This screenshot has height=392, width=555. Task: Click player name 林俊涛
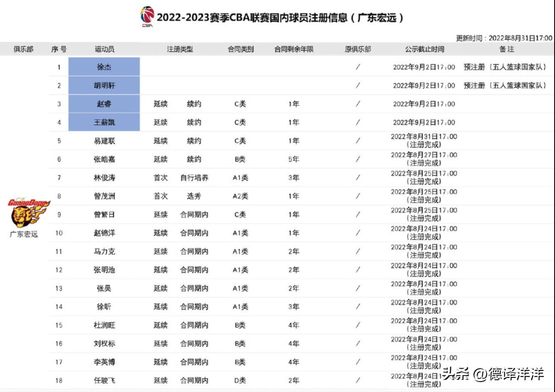point(104,177)
